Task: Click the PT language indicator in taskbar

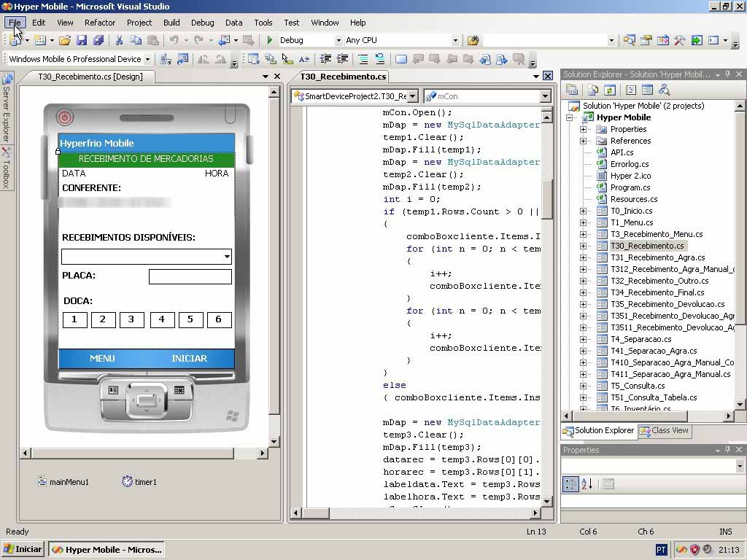Action: pos(661,550)
